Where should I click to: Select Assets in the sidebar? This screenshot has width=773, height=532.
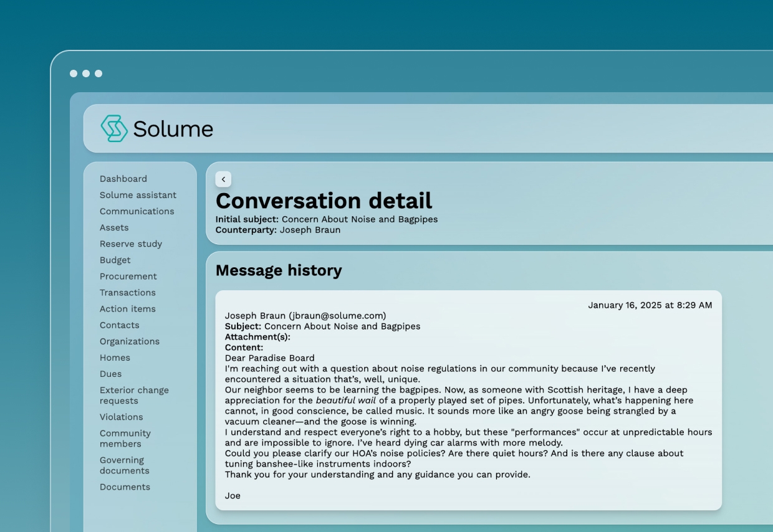click(x=114, y=227)
